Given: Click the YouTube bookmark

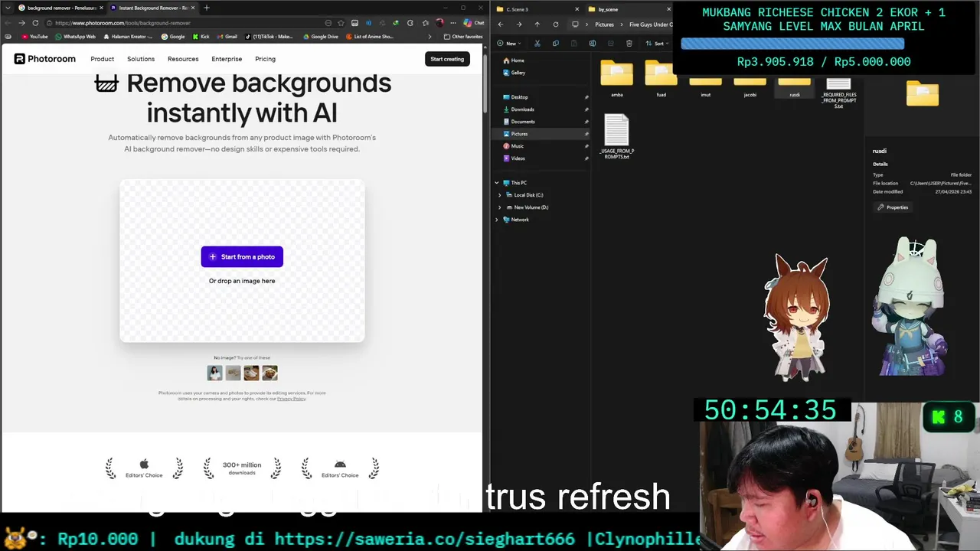Looking at the screenshot, I should tap(35, 36).
